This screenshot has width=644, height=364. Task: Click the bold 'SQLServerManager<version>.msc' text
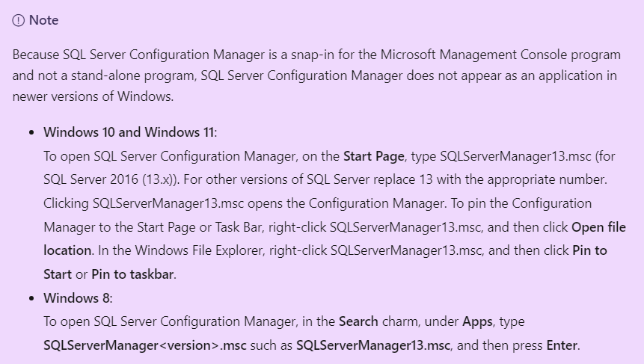[145, 345]
